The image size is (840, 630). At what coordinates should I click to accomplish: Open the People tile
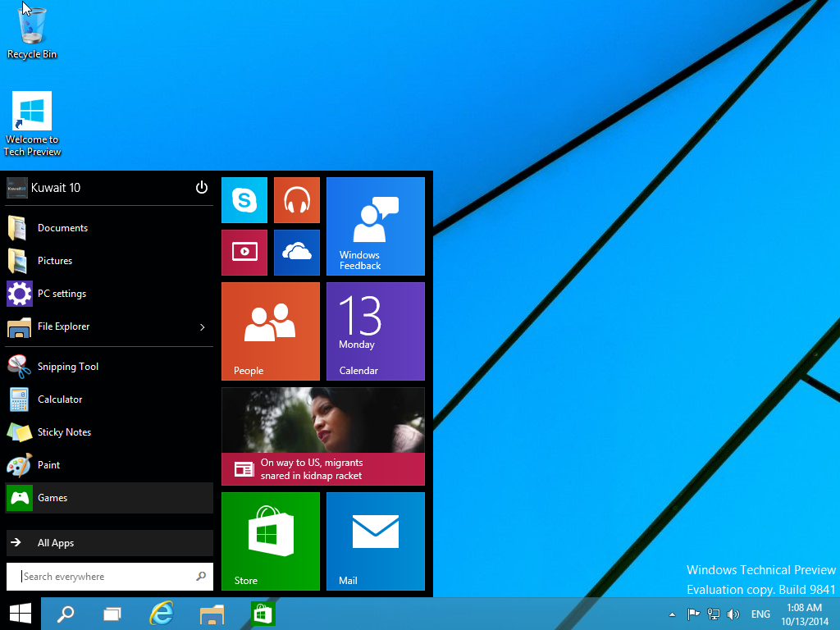point(270,331)
